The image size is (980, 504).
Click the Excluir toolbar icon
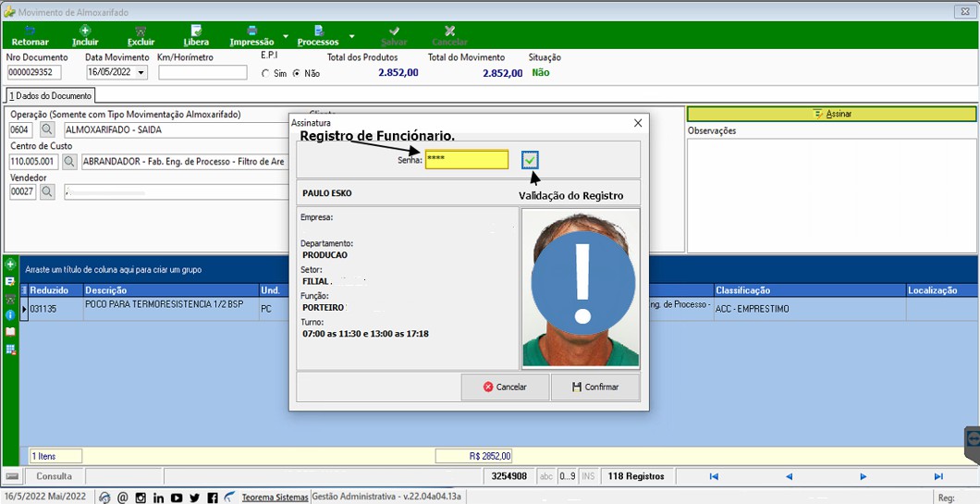coord(141,31)
